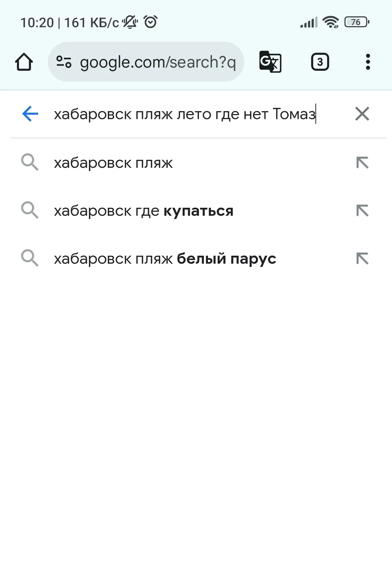Tap magnifier icon beside "хабаровск пляж"
The width and height of the screenshot is (392, 588).
pyautogui.click(x=30, y=162)
